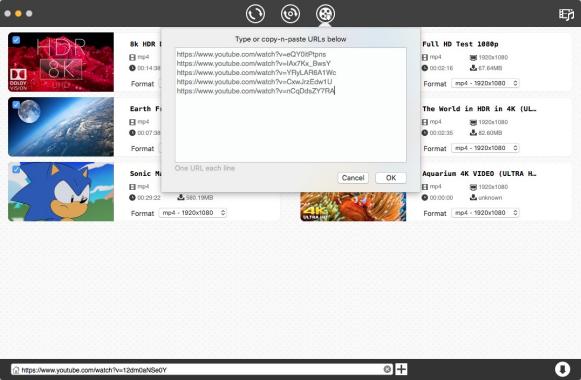Confirm URLs with the OK button
Image resolution: width=581 pixels, height=380 pixels.
pyautogui.click(x=391, y=178)
